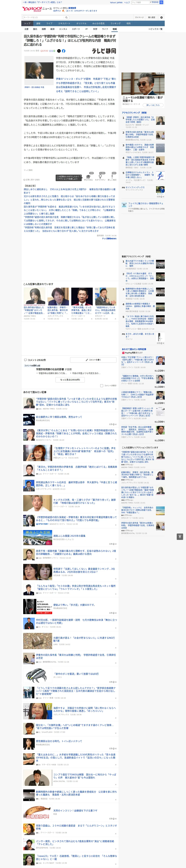Click the キーワードを入力 search field
Viewport: 186px width, 868px height.
(x=44, y=18)
